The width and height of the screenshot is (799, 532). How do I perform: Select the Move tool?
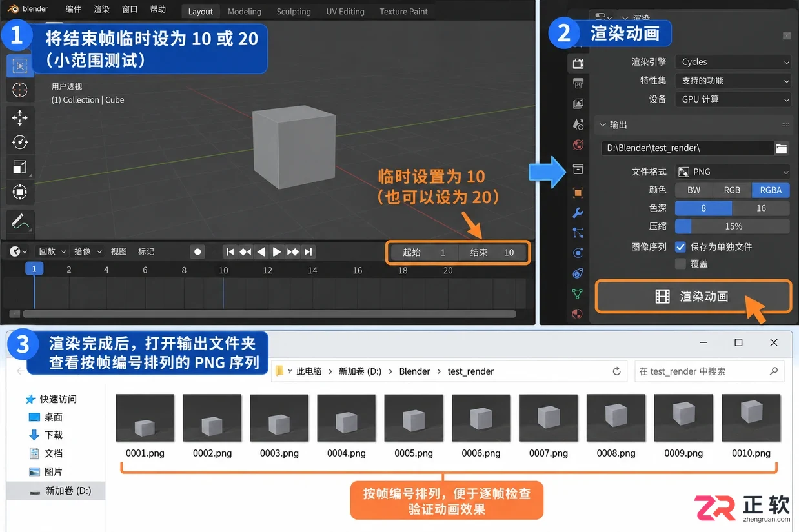[20, 117]
